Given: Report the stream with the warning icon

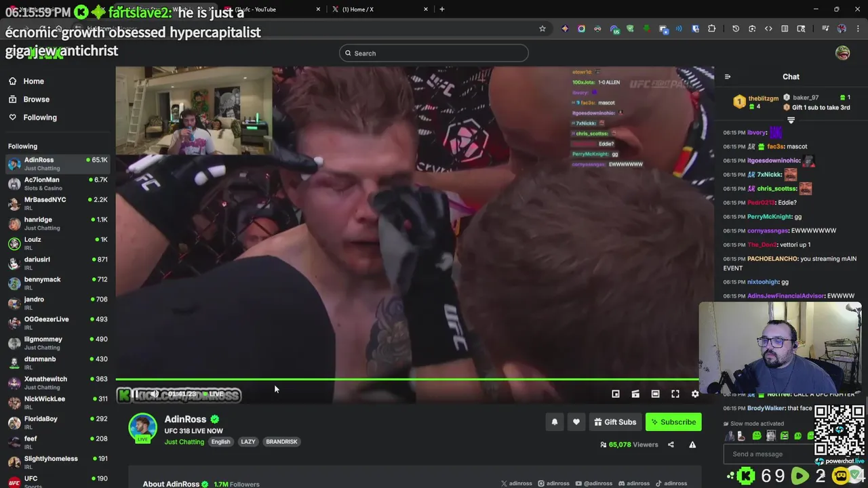Looking at the screenshot, I should pyautogui.click(x=692, y=445).
